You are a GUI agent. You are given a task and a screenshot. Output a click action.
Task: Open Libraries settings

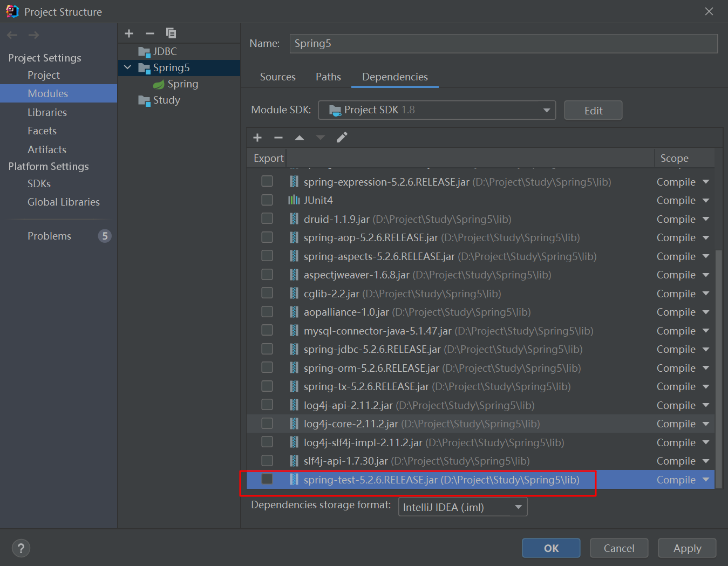tap(47, 112)
